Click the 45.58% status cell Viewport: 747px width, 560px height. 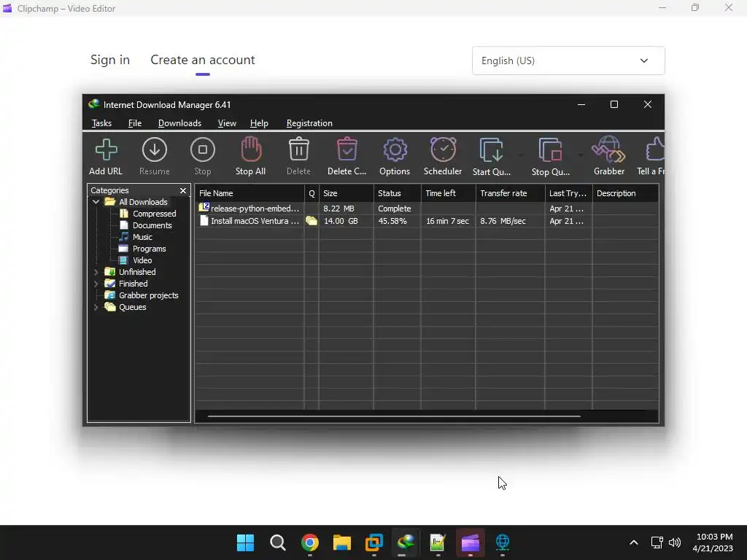click(392, 221)
